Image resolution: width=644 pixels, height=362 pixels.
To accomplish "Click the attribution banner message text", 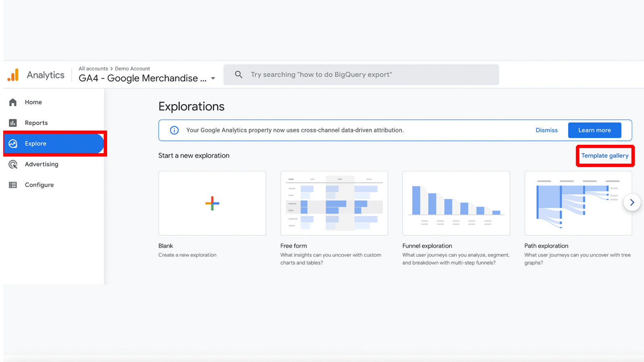I will coord(295,130).
